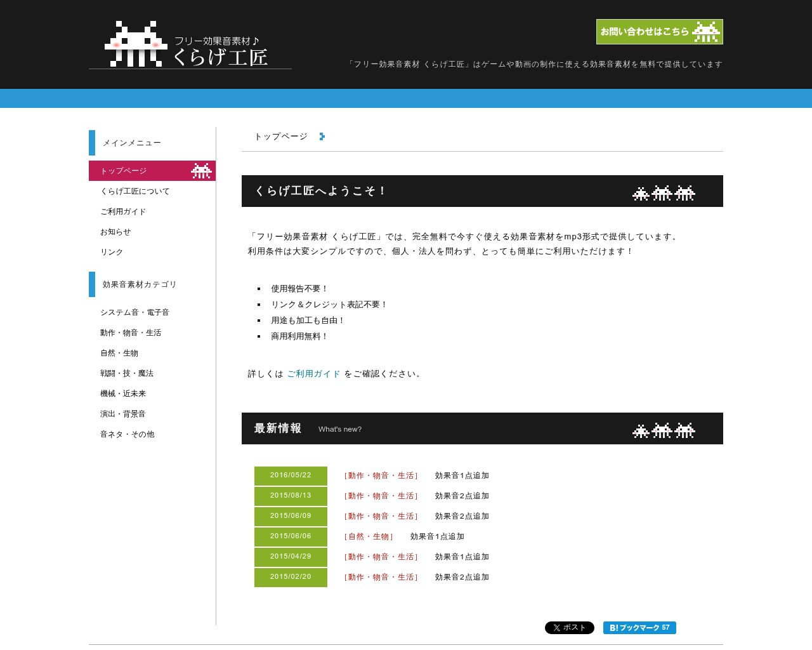The image size is (812, 650).
Task: Open the お問い合わせはこちら contact button
Action: (660, 32)
